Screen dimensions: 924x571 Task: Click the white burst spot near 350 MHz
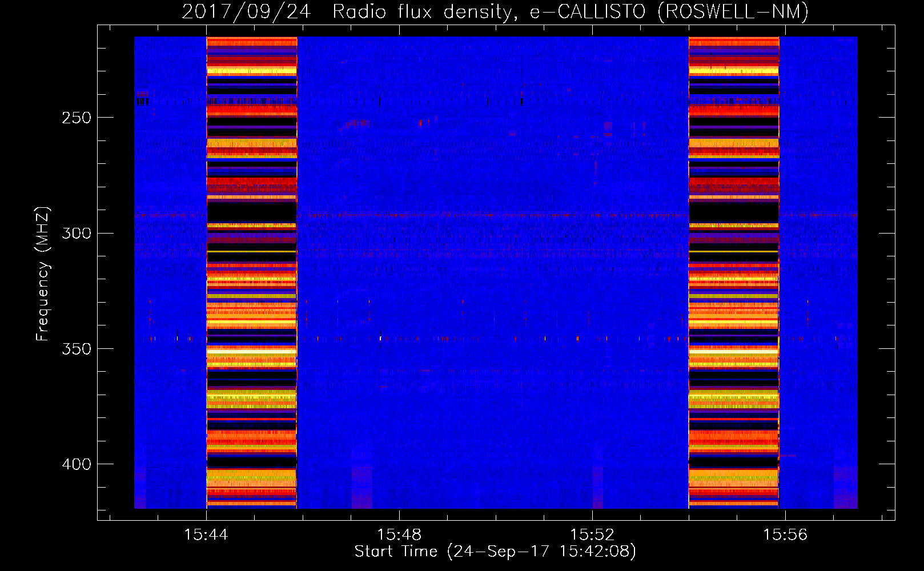(x=380, y=338)
